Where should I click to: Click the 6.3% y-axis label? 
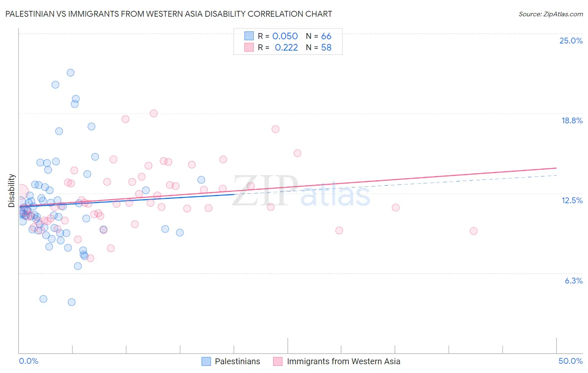(x=574, y=281)
